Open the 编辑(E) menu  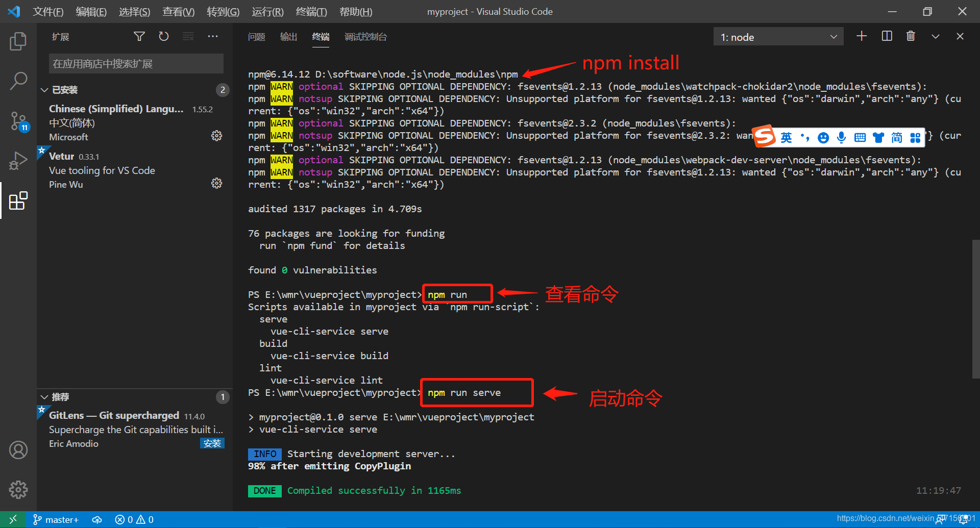(91, 11)
